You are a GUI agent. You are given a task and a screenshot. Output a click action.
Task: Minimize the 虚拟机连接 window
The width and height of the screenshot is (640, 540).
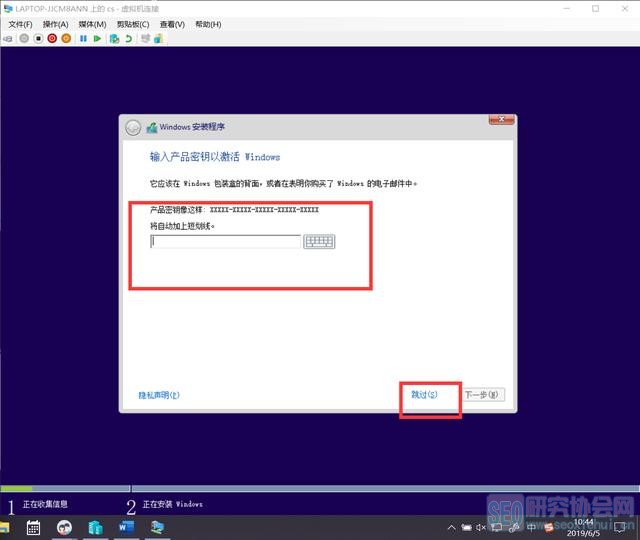click(x=567, y=9)
